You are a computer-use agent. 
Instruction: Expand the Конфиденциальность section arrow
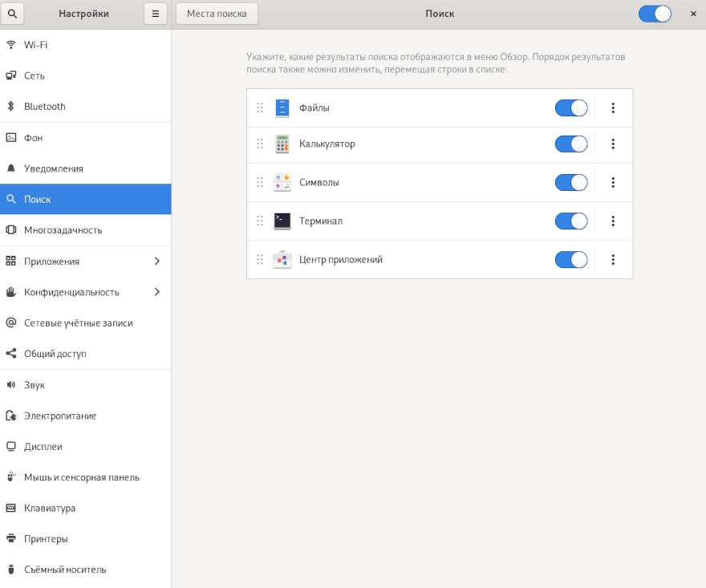(x=156, y=292)
